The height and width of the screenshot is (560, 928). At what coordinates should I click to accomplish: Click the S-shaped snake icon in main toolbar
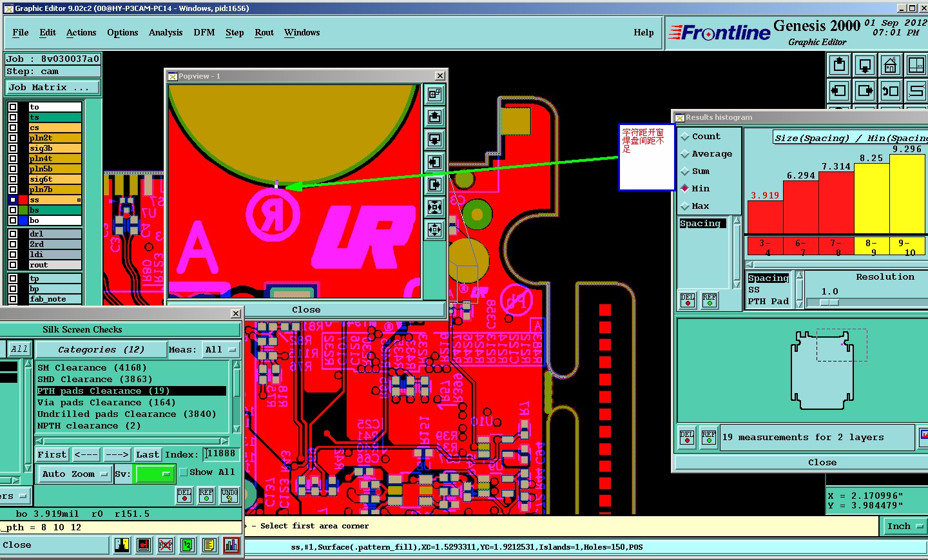(x=916, y=91)
